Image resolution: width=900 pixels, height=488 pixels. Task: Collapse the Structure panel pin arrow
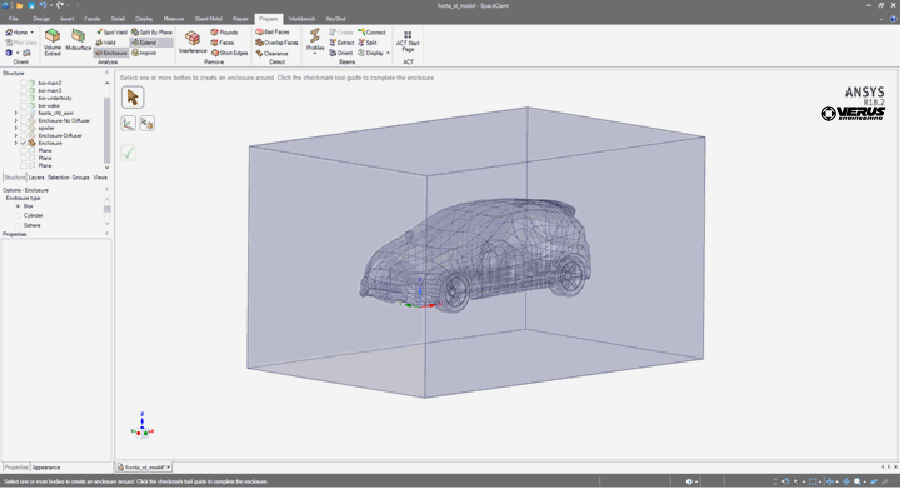107,73
